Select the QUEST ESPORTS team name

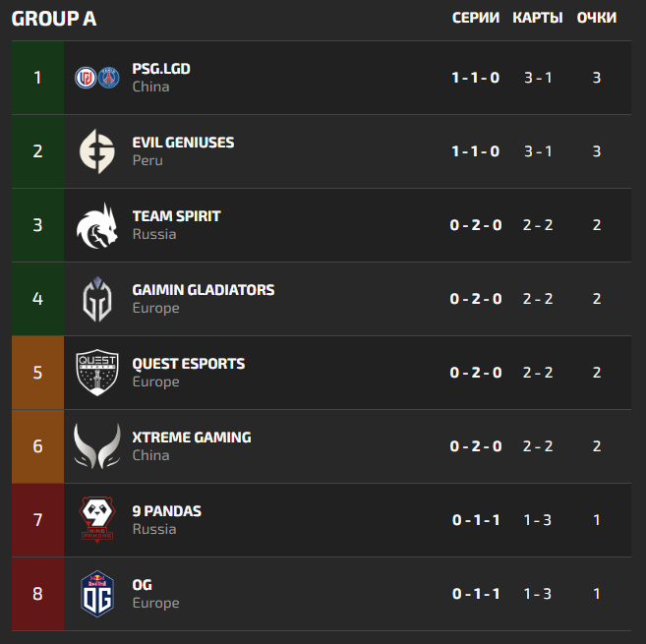click(x=189, y=364)
